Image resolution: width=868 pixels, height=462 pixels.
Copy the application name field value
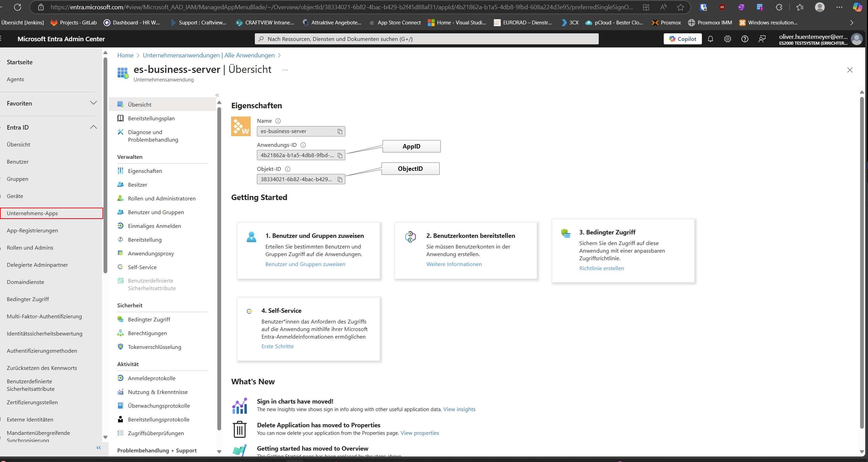340,131
